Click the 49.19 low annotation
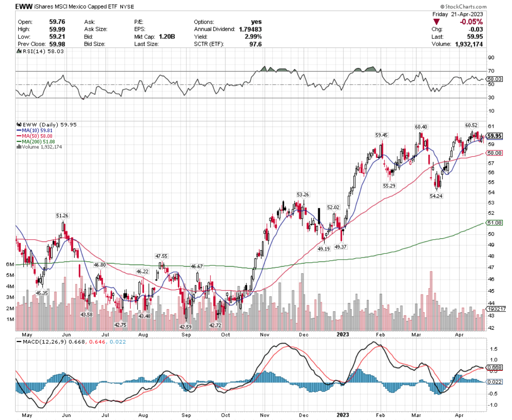This screenshot has width=512, height=420. pos(324,249)
